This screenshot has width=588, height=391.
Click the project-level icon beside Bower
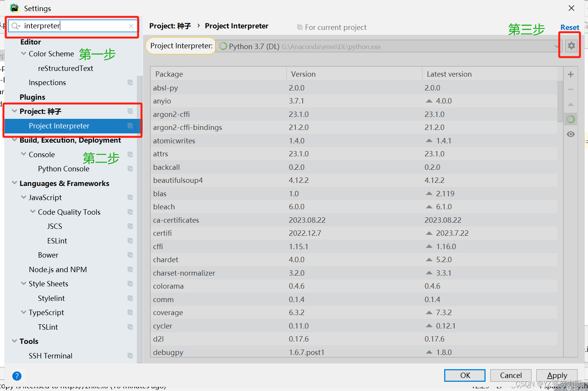click(x=130, y=255)
